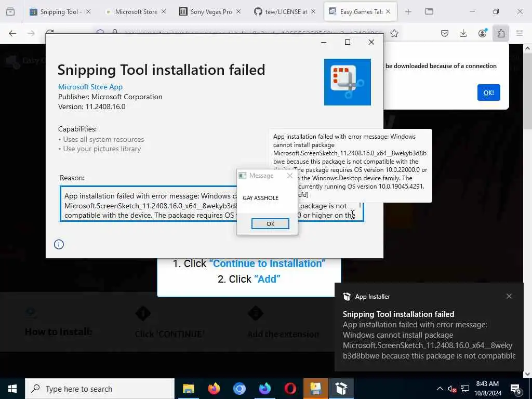Click the "Add" step text
The width and height of the screenshot is (532, 399).
click(x=267, y=279)
